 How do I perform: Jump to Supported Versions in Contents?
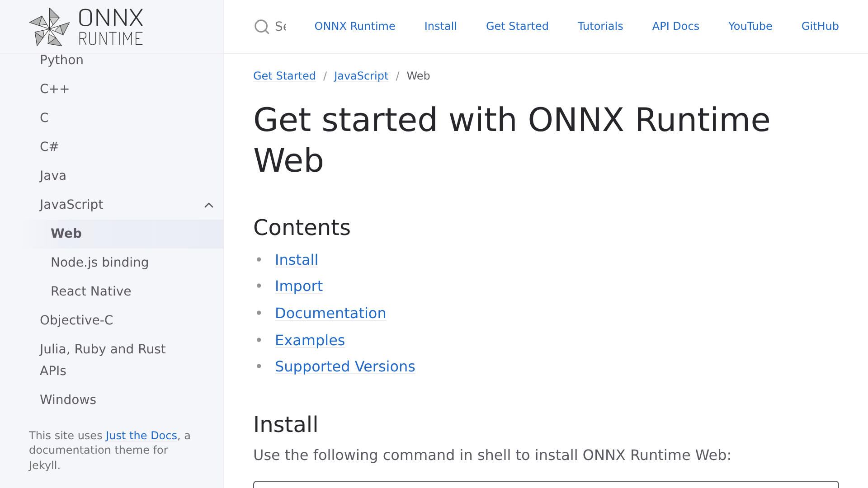tap(345, 366)
